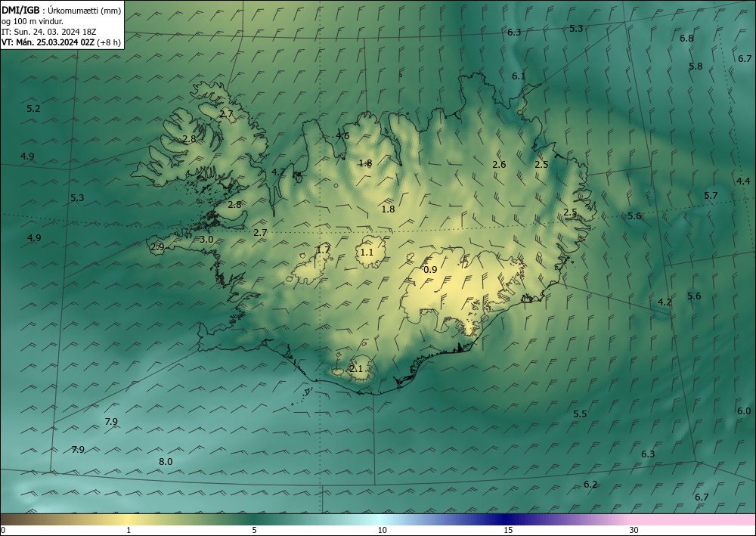Click the 4.4 value at the eastern edge
The image size is (756, 536).
[743, 181]
